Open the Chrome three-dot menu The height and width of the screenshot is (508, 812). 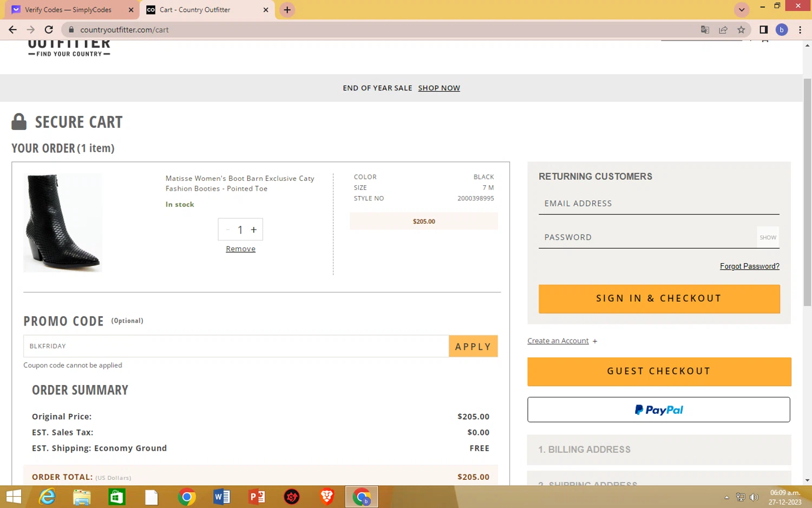coord(800,30)
